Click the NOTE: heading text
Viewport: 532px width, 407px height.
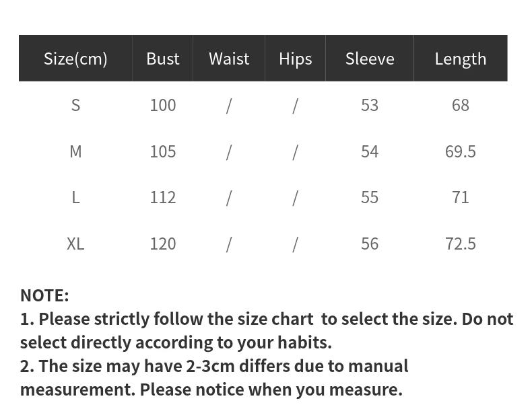[45, 295]
